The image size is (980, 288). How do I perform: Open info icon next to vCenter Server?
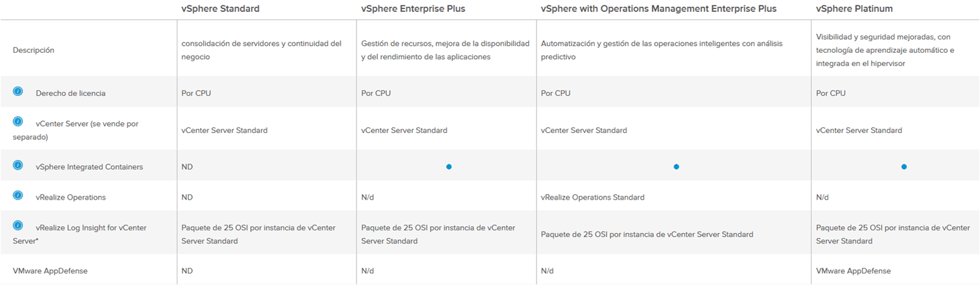tap(18, 122)
